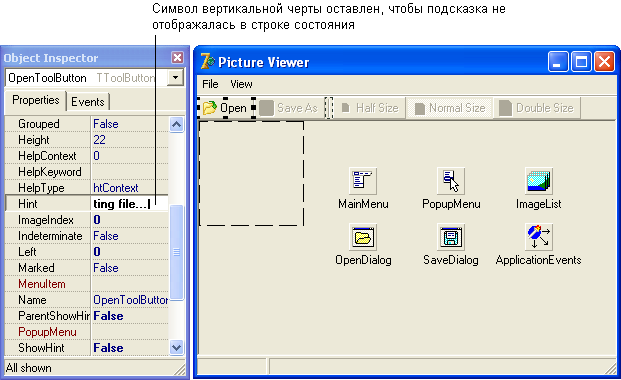
Task: Click the Indeterminate value False
Action: (106, 236)
